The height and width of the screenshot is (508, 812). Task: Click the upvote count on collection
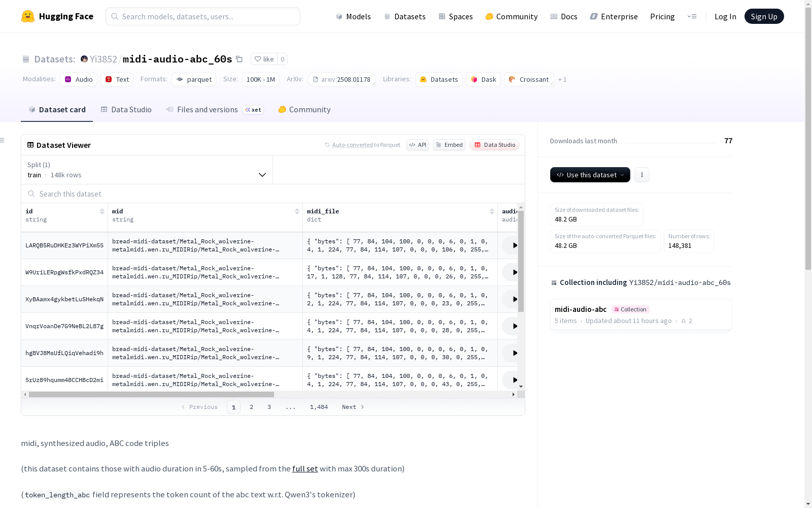click(x=687, y=321)
